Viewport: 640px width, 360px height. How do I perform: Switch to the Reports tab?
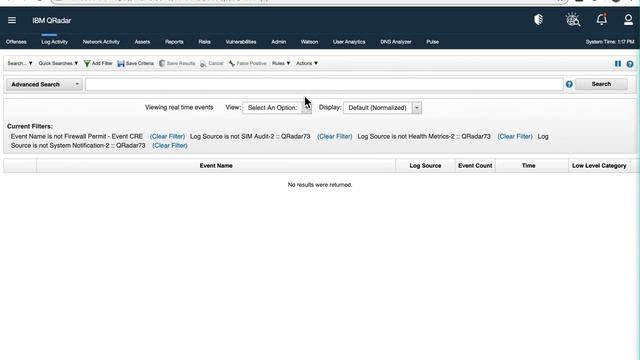point(174,42)
